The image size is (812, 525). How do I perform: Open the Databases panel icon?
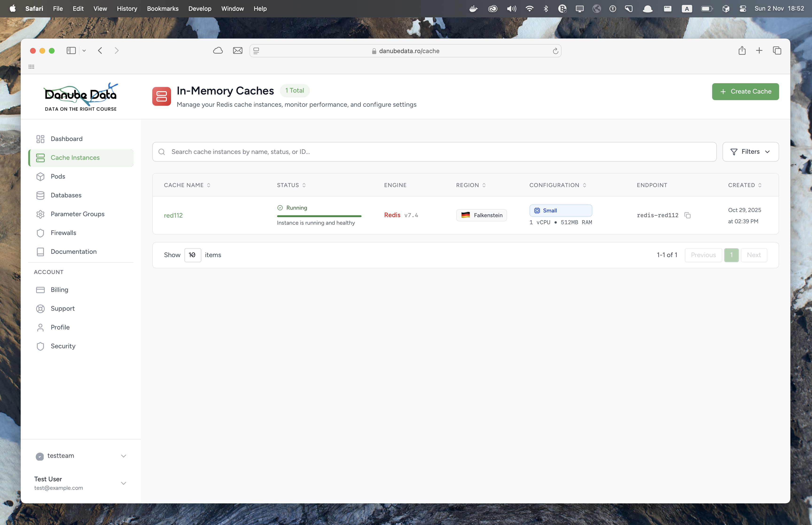click(41, 195)
